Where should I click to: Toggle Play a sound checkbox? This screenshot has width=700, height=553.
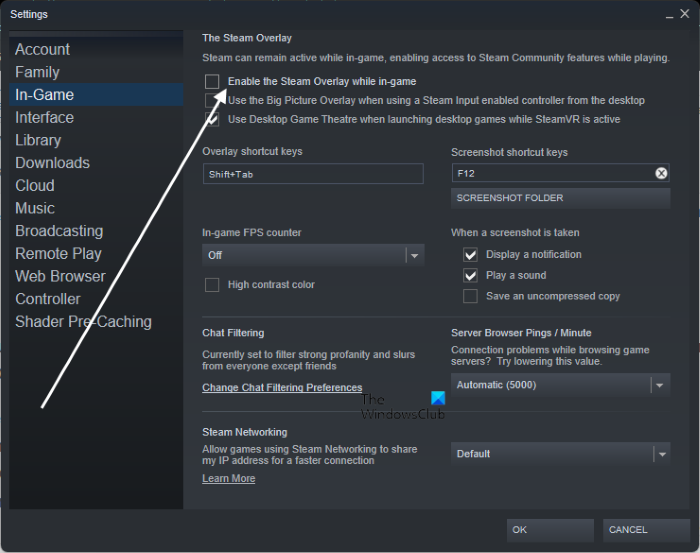point(470,276)
